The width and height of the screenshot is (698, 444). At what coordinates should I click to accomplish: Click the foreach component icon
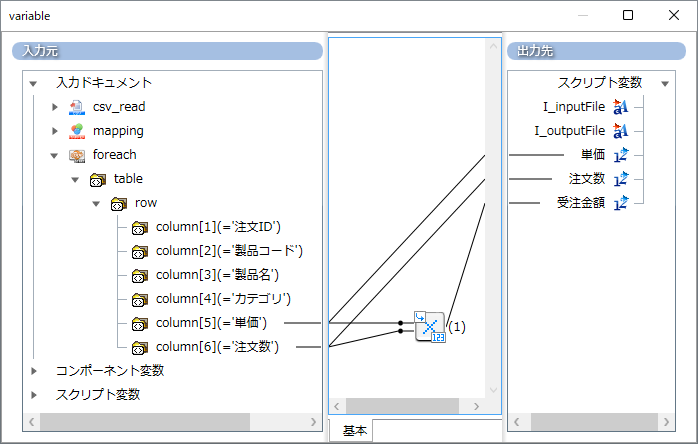point(77,155)
